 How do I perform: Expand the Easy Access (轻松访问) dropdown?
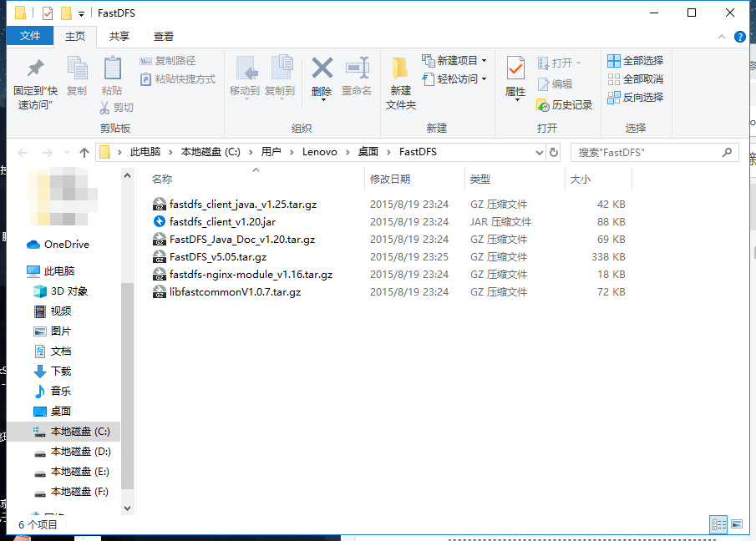coord(484,79)
